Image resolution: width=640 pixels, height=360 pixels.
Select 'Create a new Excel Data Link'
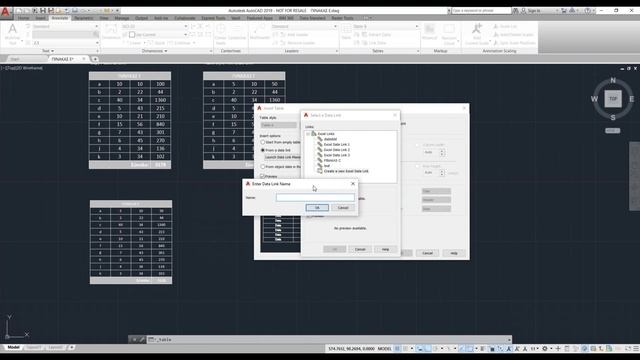point(346,171)
